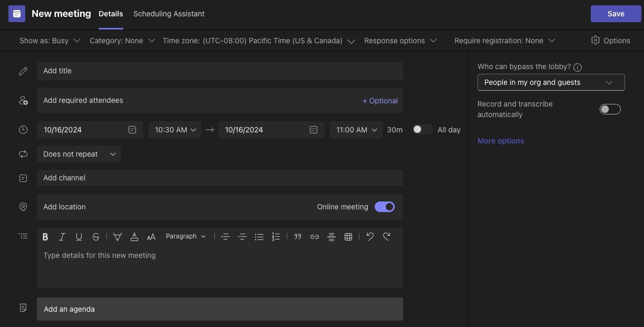Click the italic formatting icon
The height and width of the screenshot is (327, 644).
point(62,237)
